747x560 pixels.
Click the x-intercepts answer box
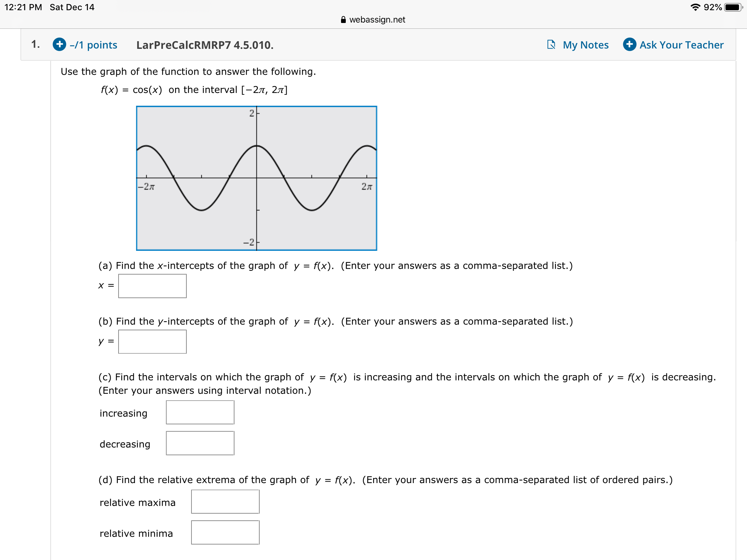[x=152, y=286]
